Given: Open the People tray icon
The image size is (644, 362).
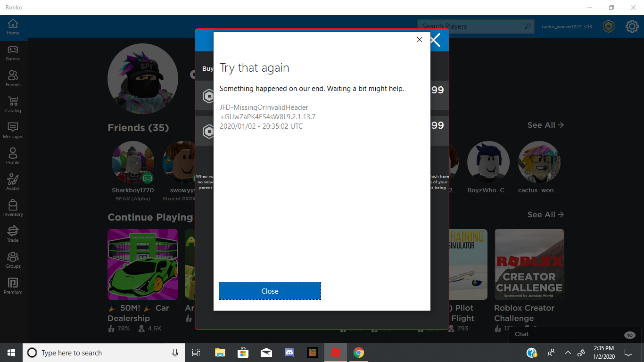Looking at the screenshot, I should pyautogui.click(x=551, y=353).
